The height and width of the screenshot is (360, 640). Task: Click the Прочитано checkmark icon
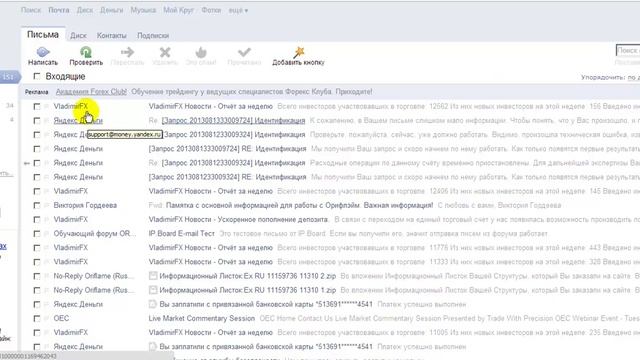[244, 52]
